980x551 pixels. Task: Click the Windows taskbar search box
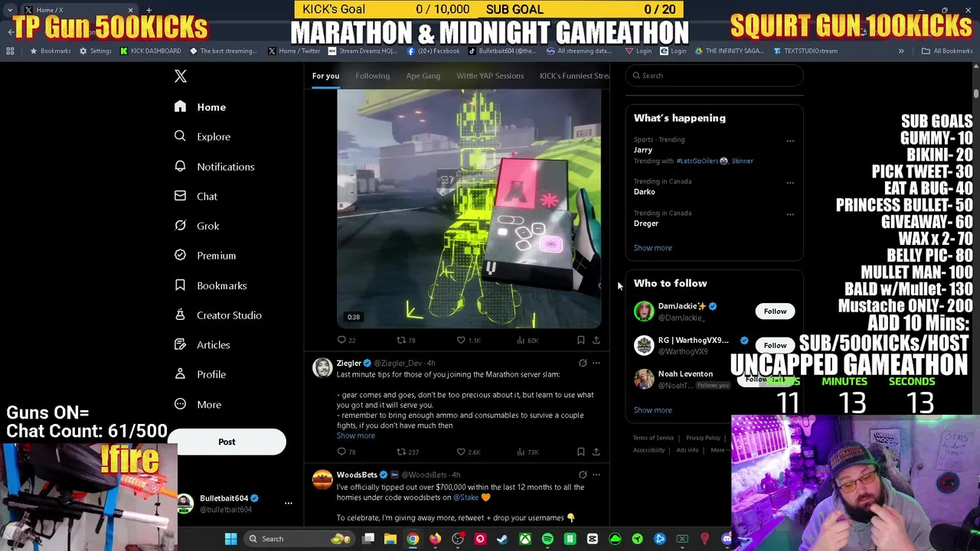pyautogui.click(x=300, y=539)
